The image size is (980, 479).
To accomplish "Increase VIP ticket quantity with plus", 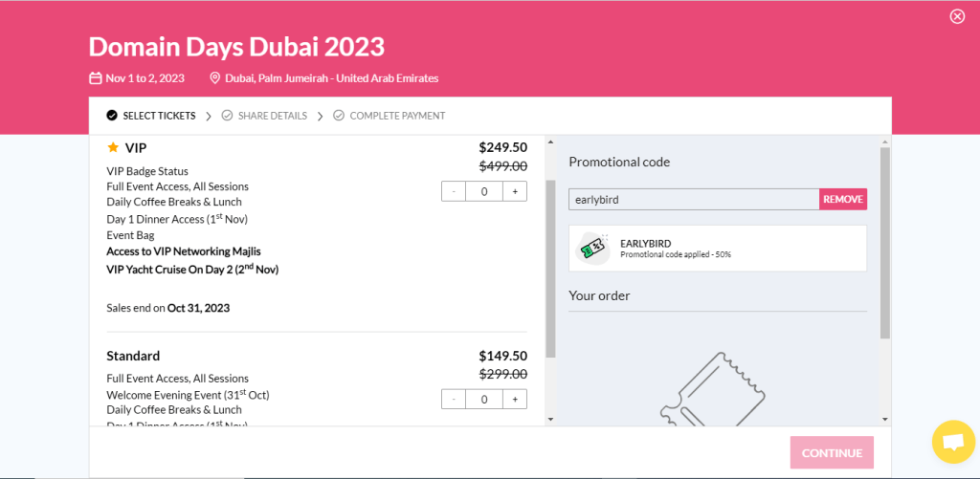I will pos(515,191).
